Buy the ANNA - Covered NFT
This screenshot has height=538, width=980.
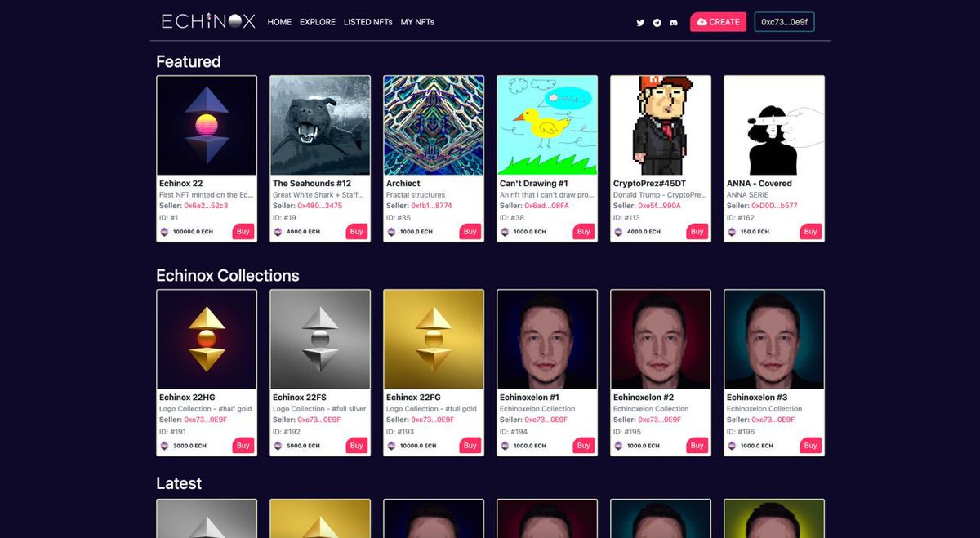[811, 232]
